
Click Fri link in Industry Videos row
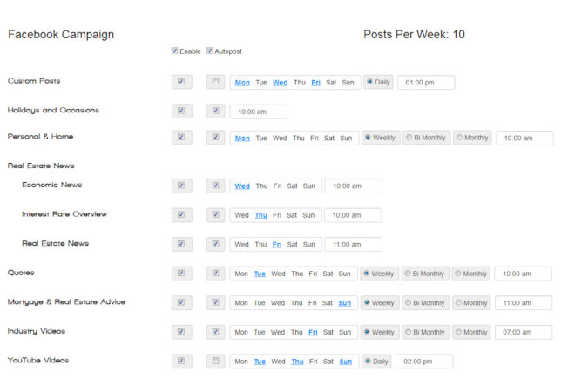(x=313, y=332)
